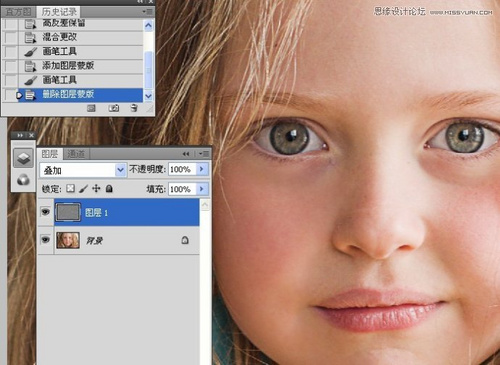This screenshot has height=365, width=500.
Task: Click the History panel scroll-up arrow
Action: point(148,25)
